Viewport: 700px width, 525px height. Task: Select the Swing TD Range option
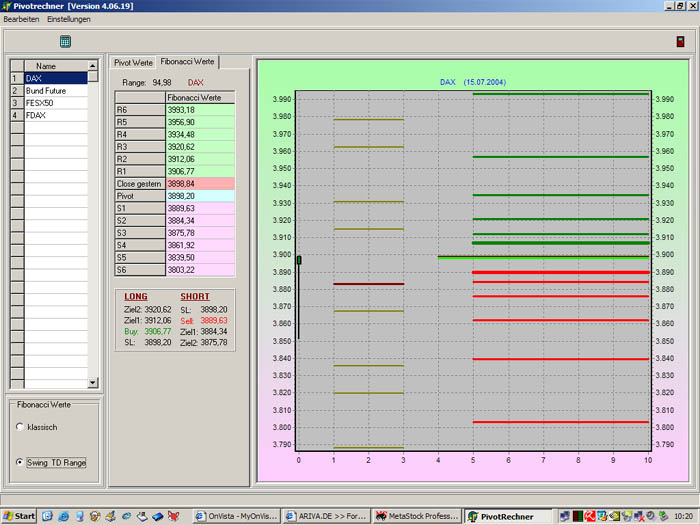point(21,462)
